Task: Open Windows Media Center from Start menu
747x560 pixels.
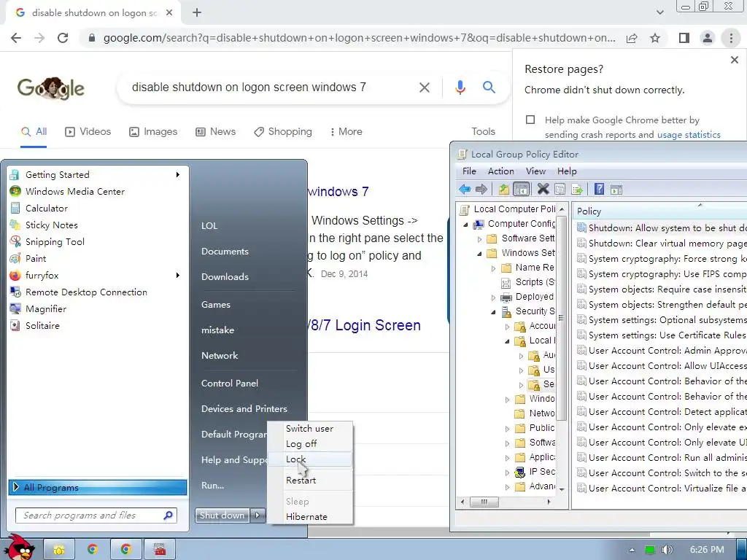Action: 97,192
